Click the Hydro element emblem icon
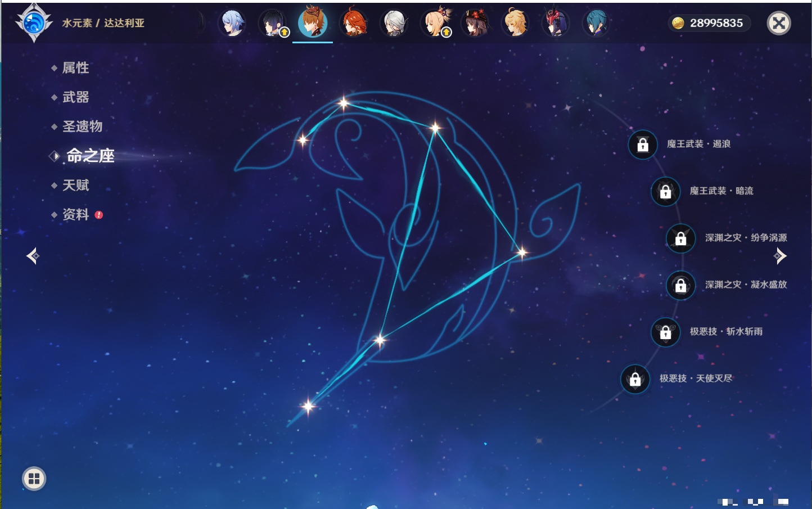This screenshot has width=812, height=509. click(34, 23)
